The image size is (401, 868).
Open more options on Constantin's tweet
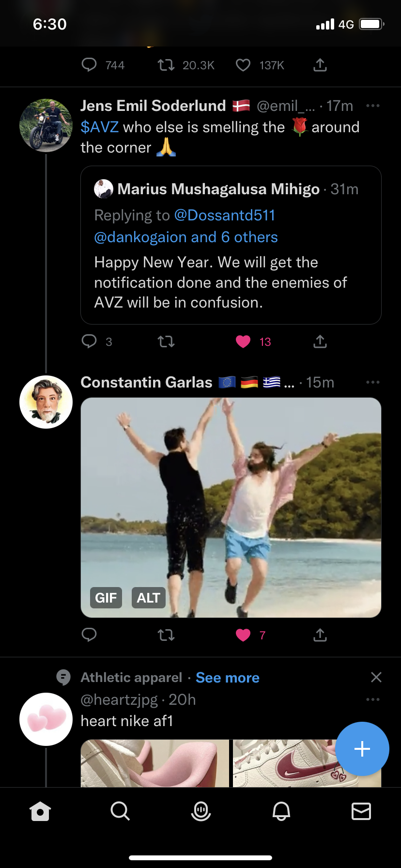click(373, 382)
